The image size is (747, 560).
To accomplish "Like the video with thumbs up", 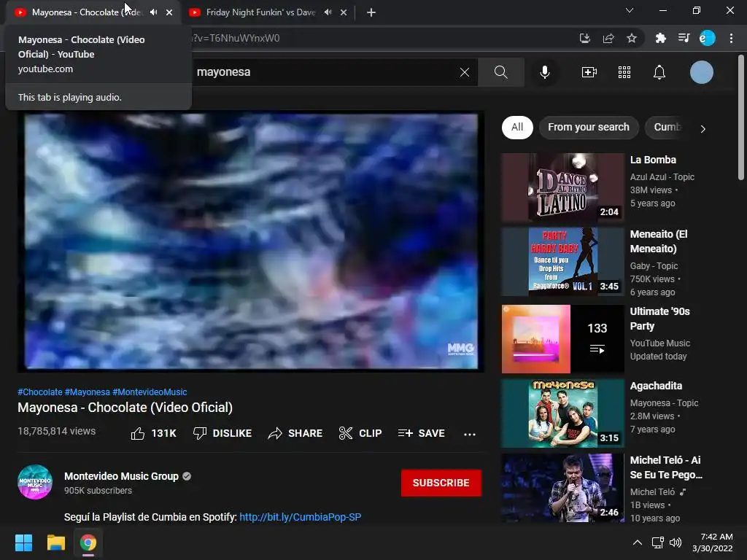I will [x=153, y=433].
